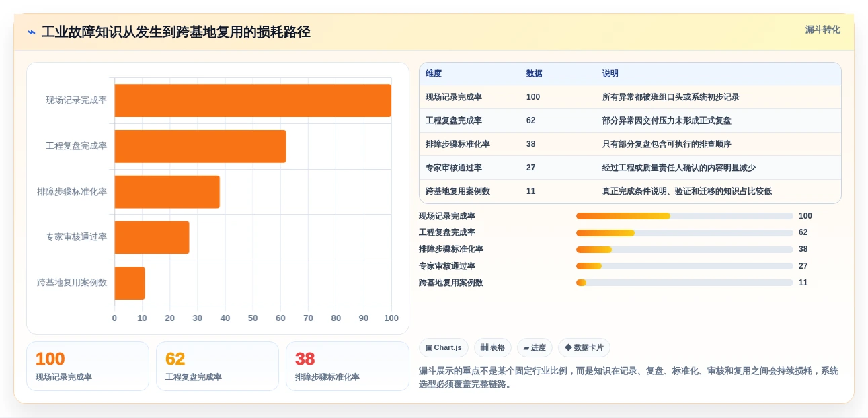
Task: Click the 62 工程复盘完成率 data card
Action: (x=217, y=366)
